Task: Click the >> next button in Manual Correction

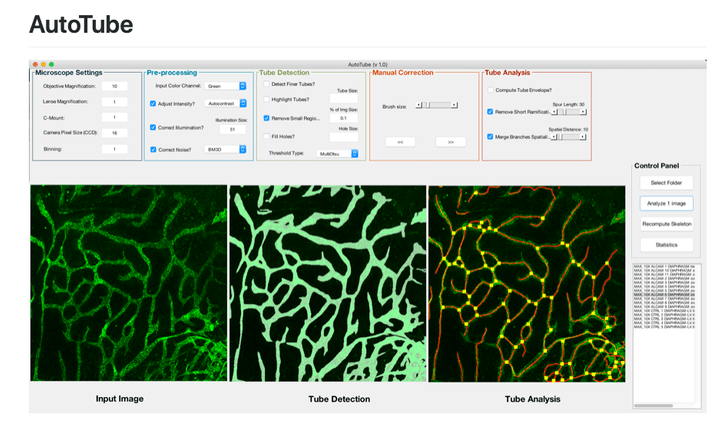Action: coord(450,142)
